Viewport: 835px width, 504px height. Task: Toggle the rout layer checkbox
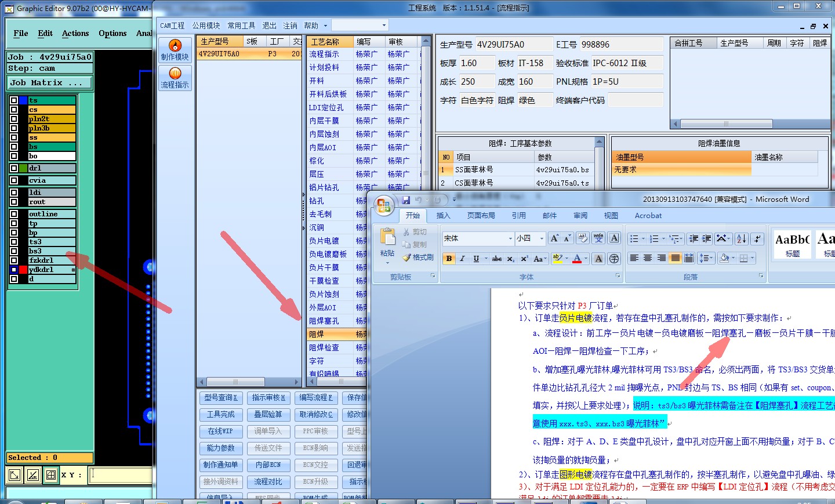[14, 202]
